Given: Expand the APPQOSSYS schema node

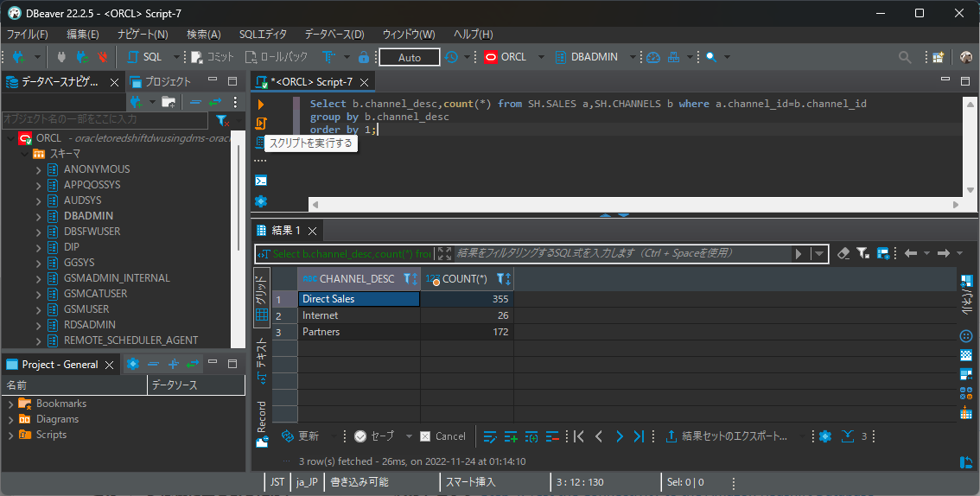Looking at the screenshot, I should click(38, 185).
